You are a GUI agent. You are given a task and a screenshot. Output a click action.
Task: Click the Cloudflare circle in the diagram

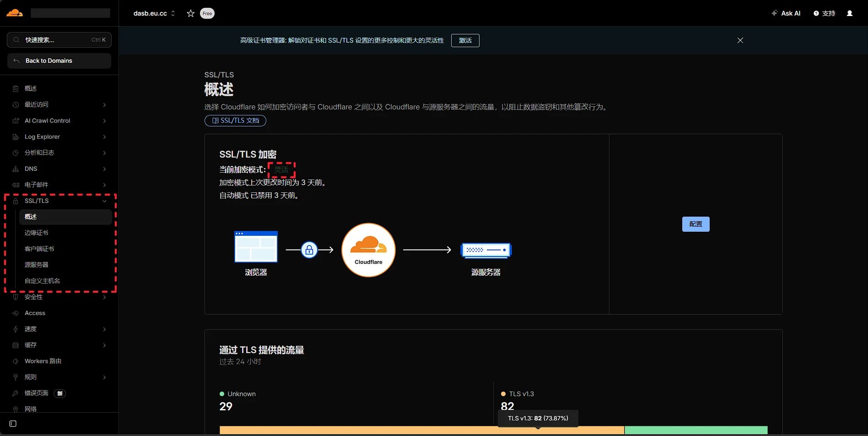(x=368, y=250)
